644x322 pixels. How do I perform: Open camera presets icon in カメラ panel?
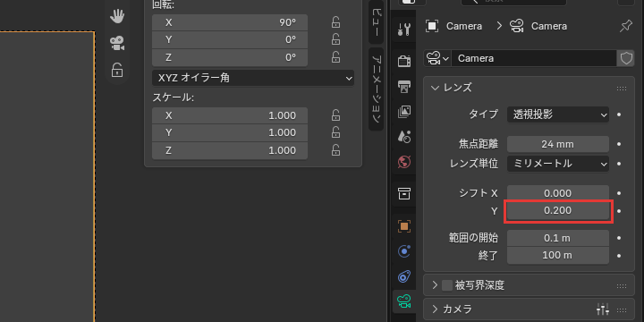coord(603,309)
